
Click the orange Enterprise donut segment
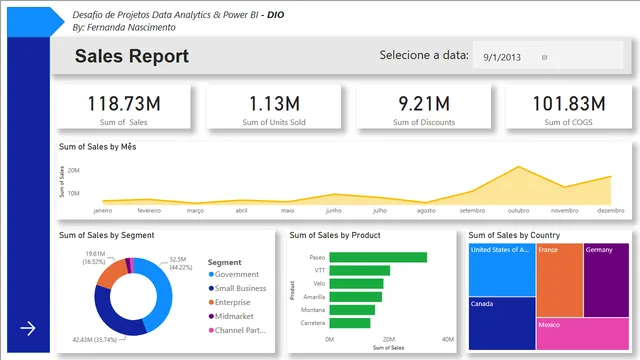pos(111,273)
